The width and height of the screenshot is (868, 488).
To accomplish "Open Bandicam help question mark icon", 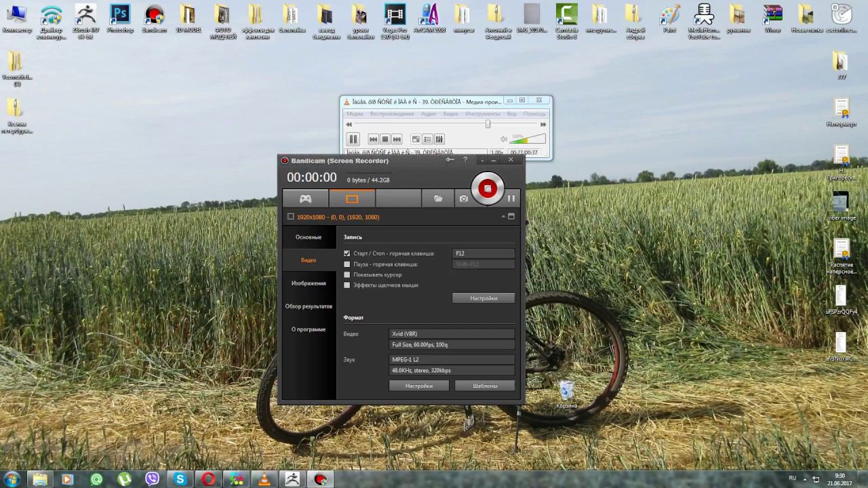I will 465,160.
